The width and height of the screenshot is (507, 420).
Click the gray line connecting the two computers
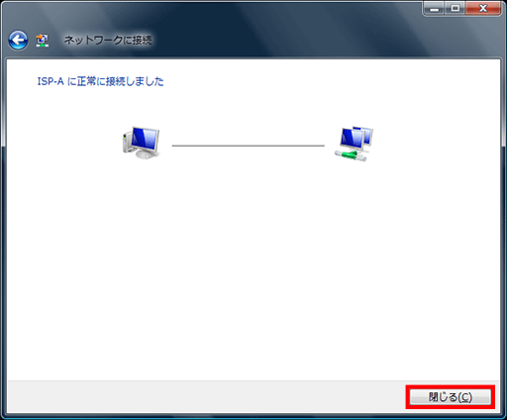tap(249, 146)
